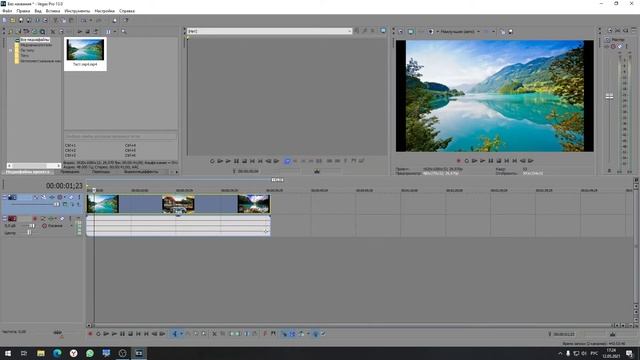Insert a region using timeline toolbar
This screenshot has height=360, width=640.
tap(273, 334)
